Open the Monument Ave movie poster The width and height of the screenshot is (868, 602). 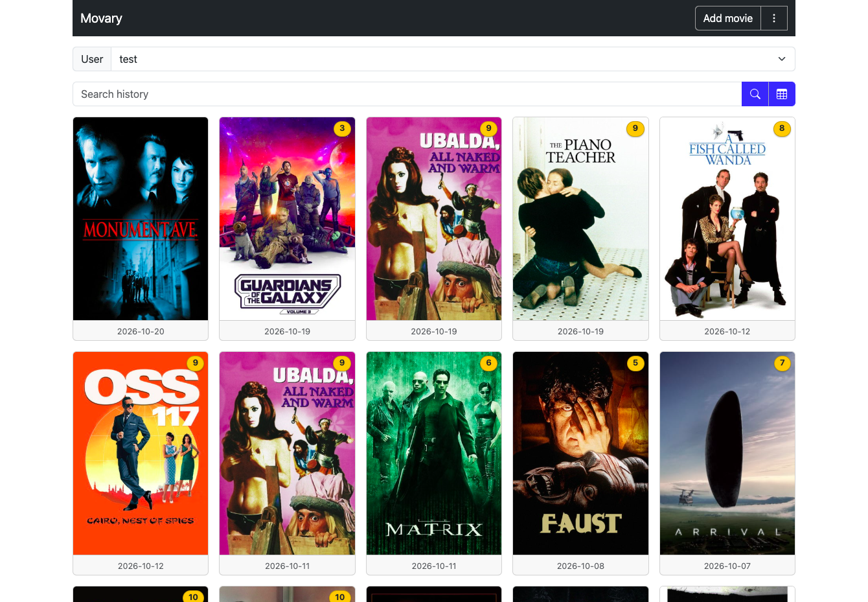coord(141,219)
